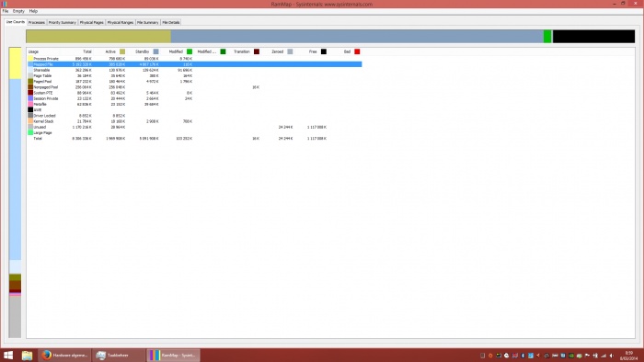Open Firefox from the taskbar
This screenshot has height=362, width=644.
(x=64, y=355)
